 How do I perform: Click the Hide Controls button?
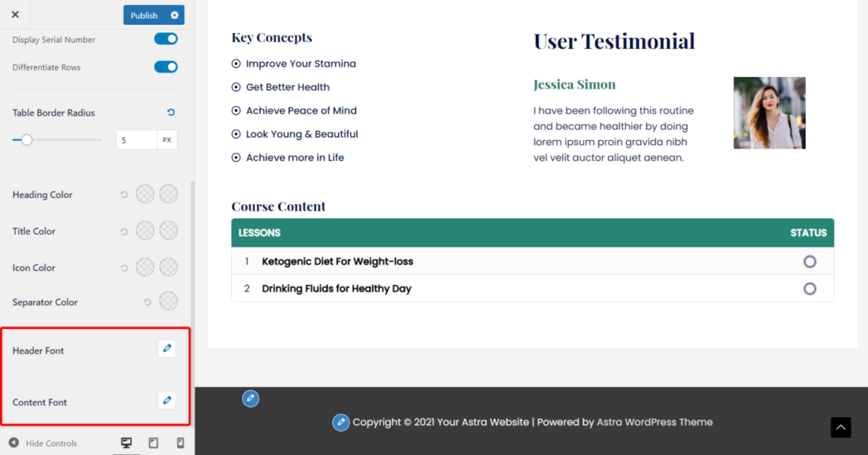[43, 443]
